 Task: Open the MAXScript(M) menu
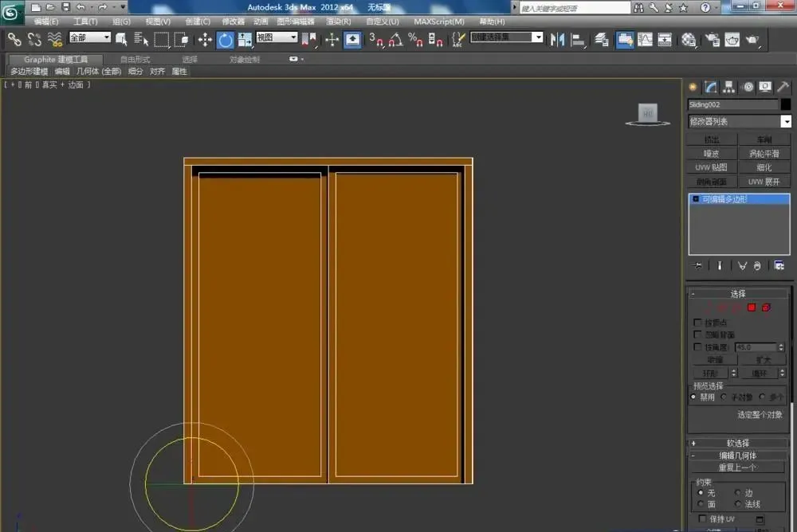coord(438,22)
